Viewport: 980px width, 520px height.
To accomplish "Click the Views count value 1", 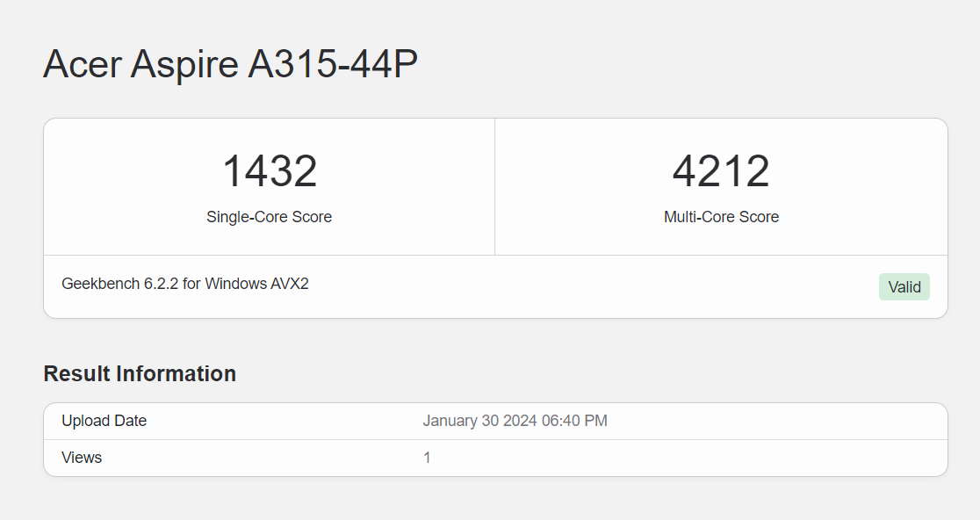I will point(427,458).
